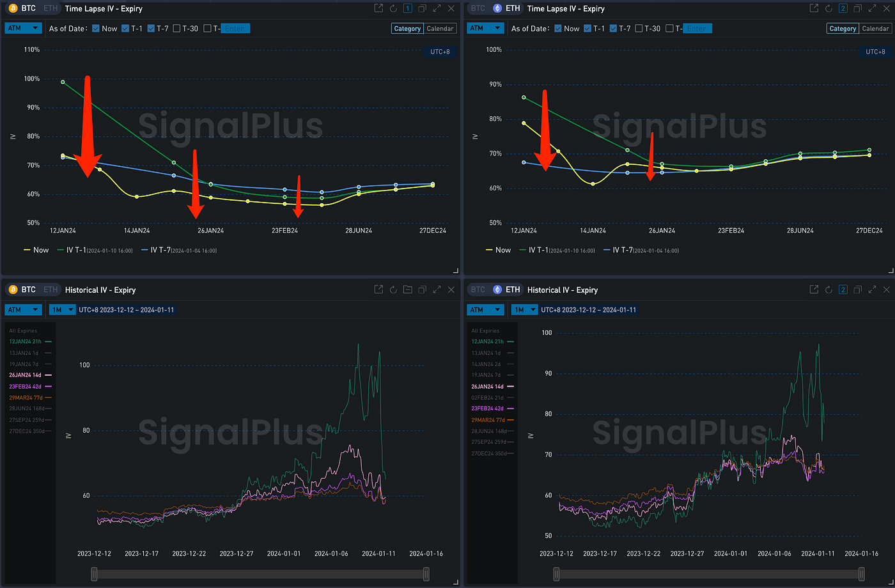Duplicate the ETH Time Lapse IV panel
This screenshot has height=588, width=895.
(x=857, y=8)
